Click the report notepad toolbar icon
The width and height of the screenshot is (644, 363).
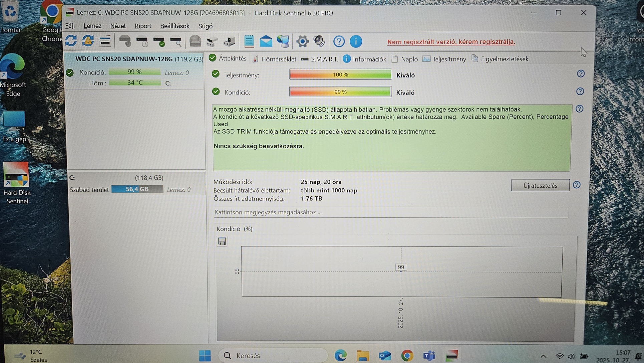pyautogui.click(x=249, y=41)
